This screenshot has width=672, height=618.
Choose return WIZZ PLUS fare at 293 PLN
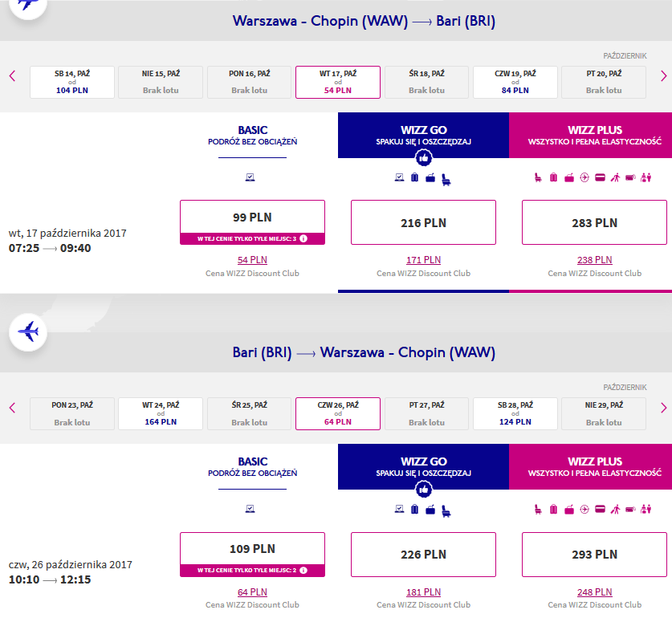coord(594,555)
